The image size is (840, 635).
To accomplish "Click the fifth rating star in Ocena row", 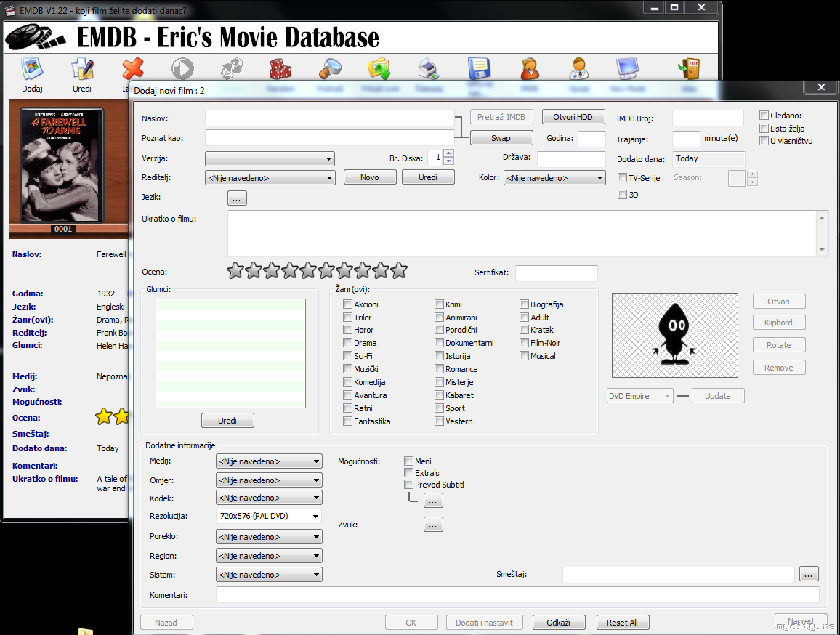I will tap(308, 270).
